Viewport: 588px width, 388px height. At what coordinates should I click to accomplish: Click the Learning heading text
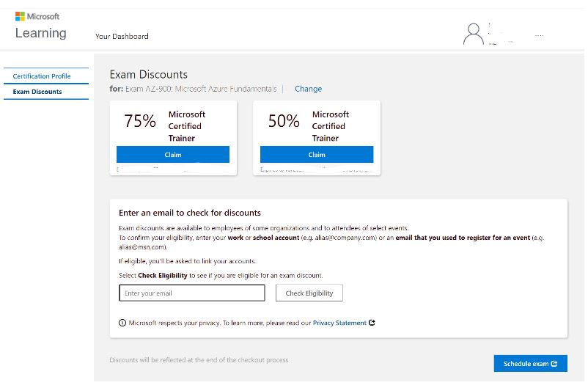tap(41, 33)
